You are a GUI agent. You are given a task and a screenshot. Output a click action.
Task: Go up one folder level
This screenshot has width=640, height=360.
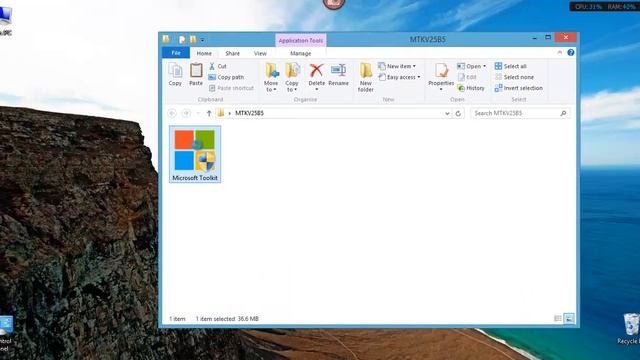click(x=209, y=113)
